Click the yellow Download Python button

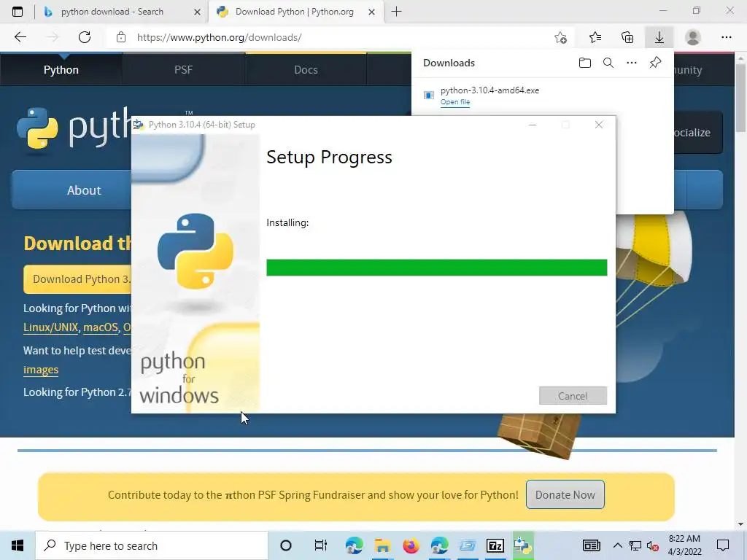point(77,279)
